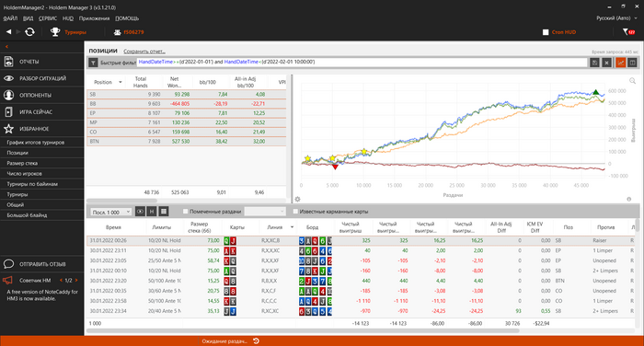Open the marked hands tag dropdown
Screen dimensions: 644x346
pyautogui.click(x=265, y=212)
